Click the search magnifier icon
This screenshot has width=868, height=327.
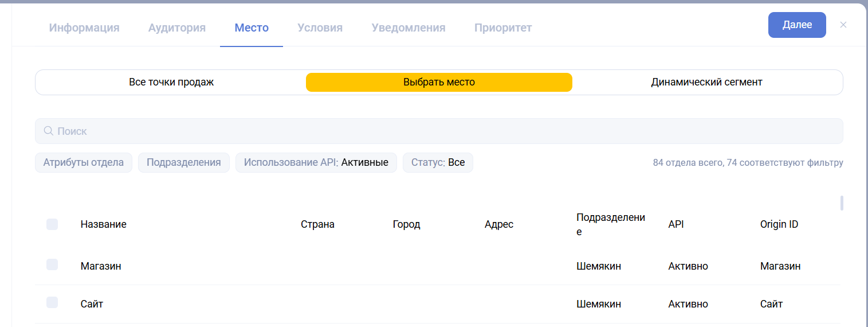point(49,131)
